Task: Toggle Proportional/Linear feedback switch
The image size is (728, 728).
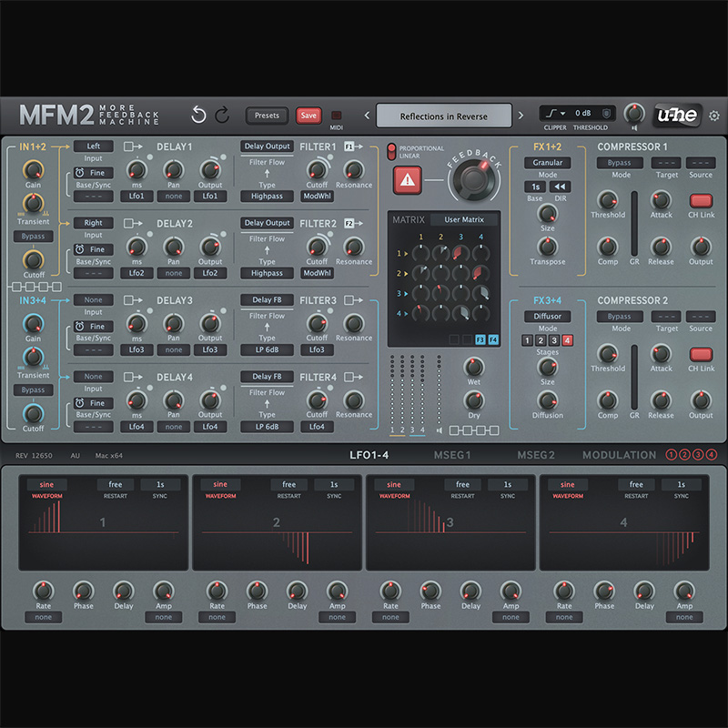Action: 391,151
